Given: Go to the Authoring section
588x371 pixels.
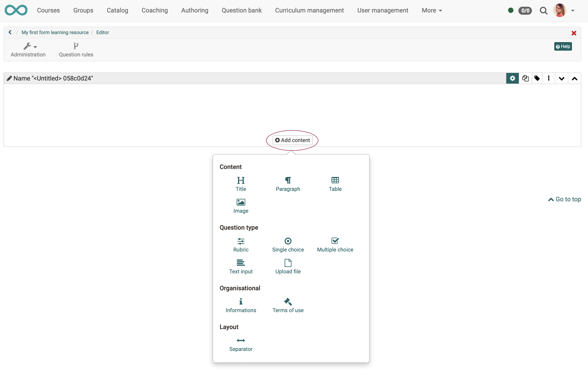Looking at the screenshot, I should (195, 10).
